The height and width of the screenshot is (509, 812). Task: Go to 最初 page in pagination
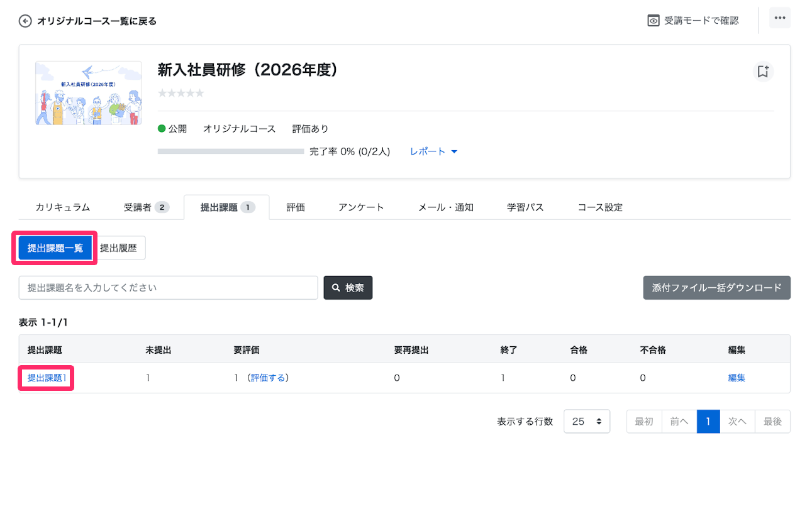644,422
